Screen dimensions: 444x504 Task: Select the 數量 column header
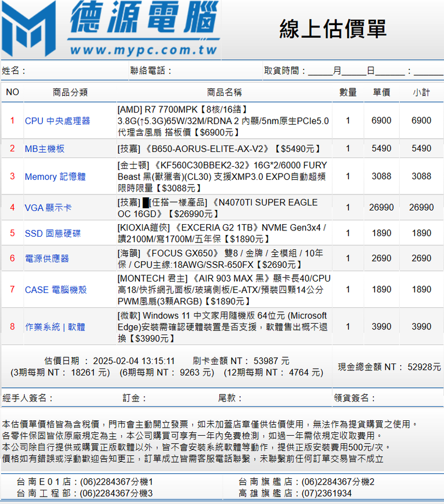pos(348,92)
